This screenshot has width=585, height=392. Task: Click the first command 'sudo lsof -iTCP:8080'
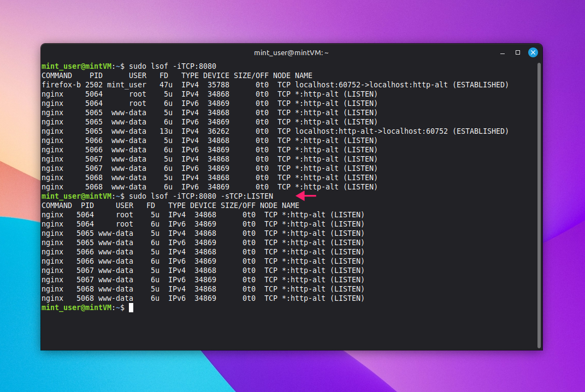point(173,67)
